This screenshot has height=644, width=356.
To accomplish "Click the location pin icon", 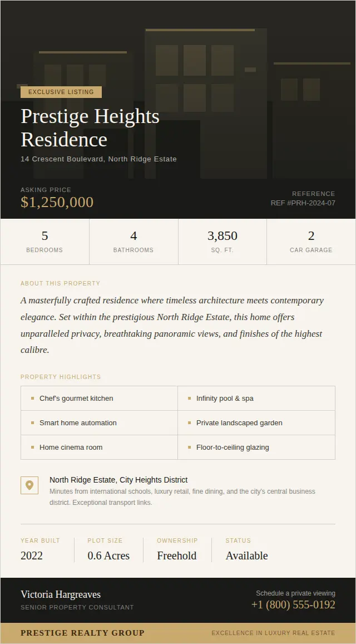I will (29, 485).
